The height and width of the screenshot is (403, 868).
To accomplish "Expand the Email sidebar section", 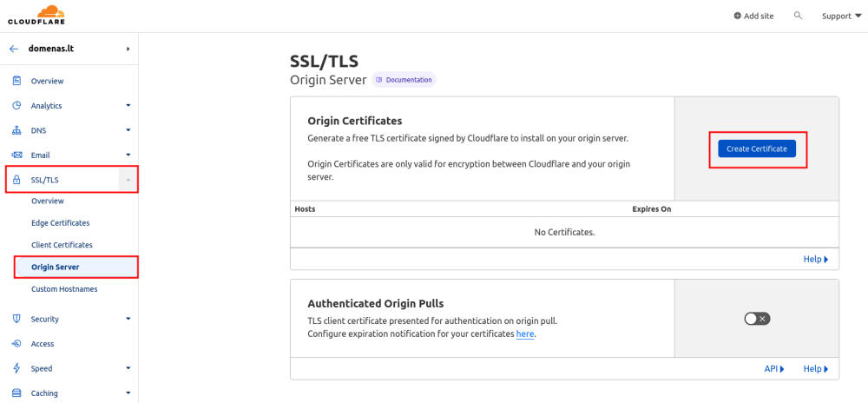I will [128, 155].
